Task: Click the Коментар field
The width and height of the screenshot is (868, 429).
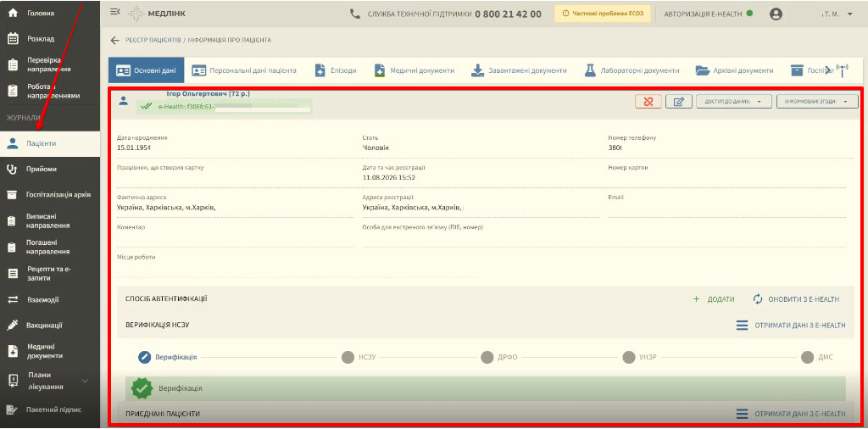Action: tap(236, 237)
